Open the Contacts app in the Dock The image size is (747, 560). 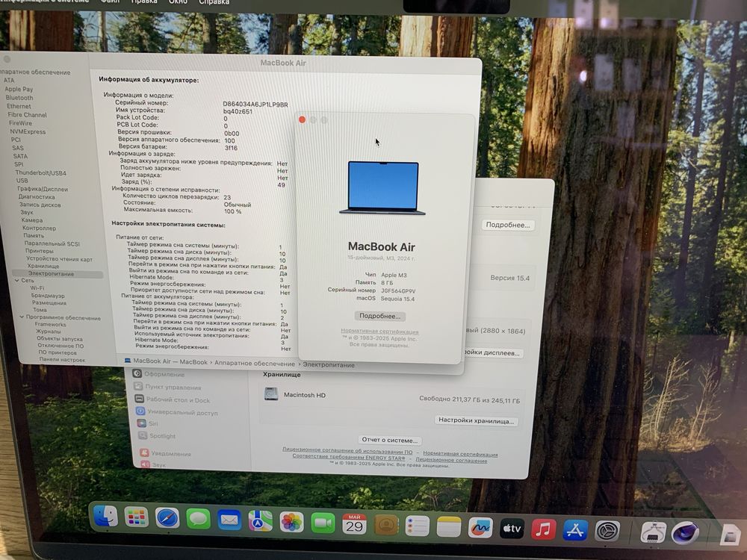[x=386, y=526]
